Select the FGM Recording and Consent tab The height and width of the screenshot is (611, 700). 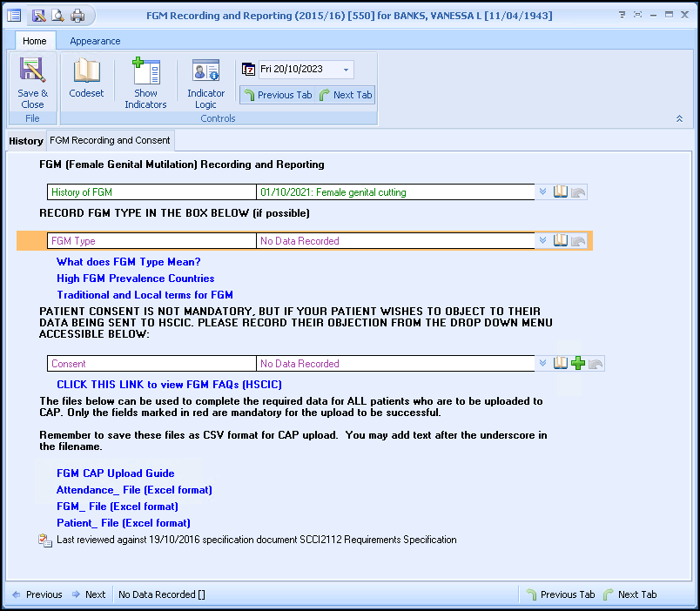click(x=110, y=140)
